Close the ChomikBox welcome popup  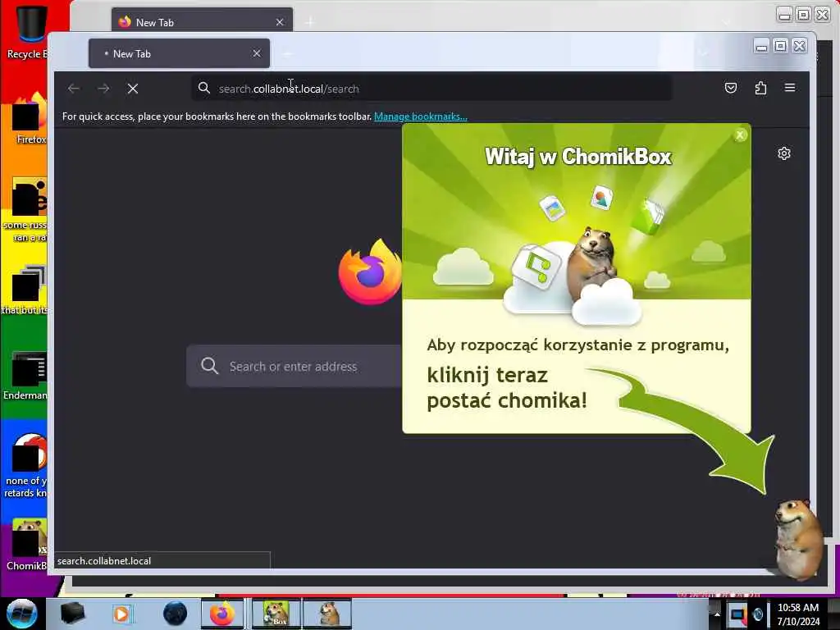pos(740,135)
